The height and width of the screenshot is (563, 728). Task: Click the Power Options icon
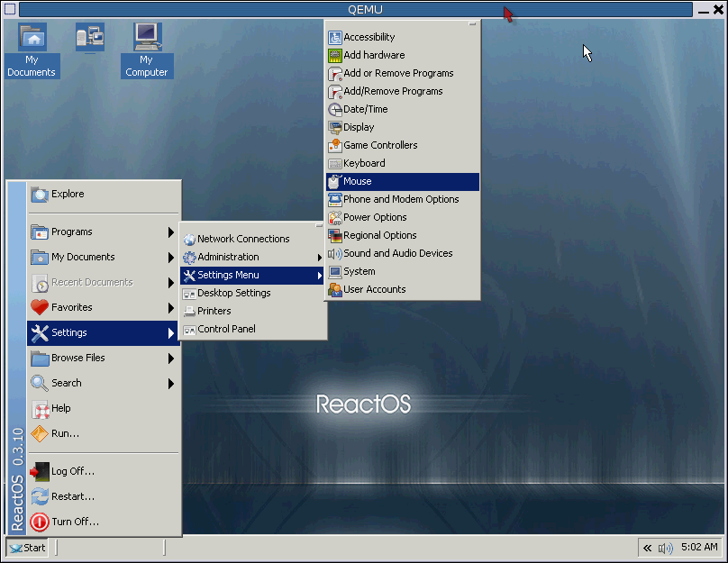point(335,218)
